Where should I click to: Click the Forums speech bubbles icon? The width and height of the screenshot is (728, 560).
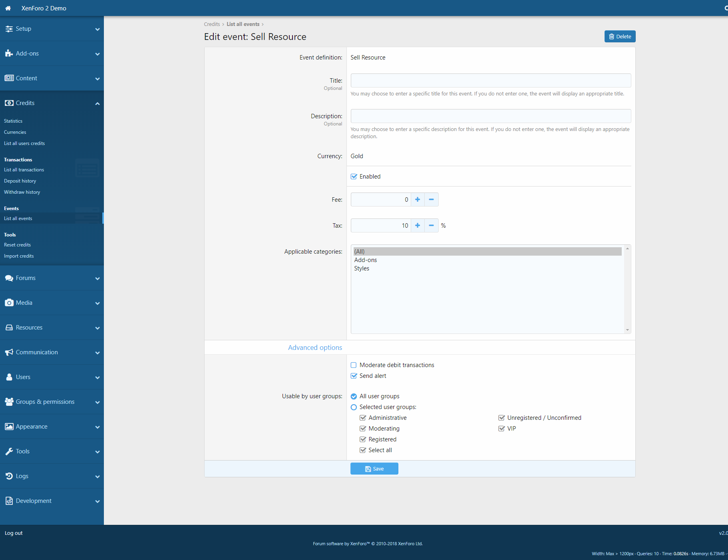click(x=9, y=278)
